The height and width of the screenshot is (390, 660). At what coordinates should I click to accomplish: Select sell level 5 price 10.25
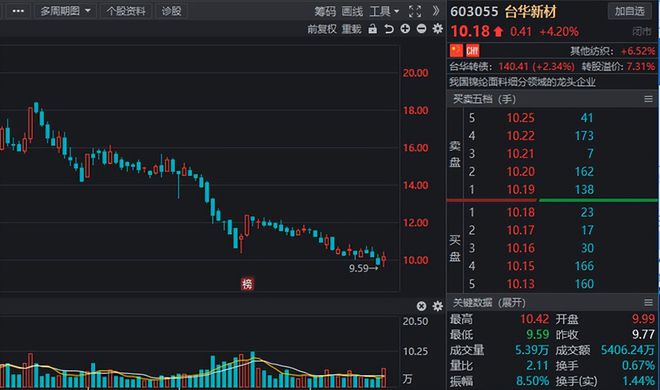[x=520, y=118]
